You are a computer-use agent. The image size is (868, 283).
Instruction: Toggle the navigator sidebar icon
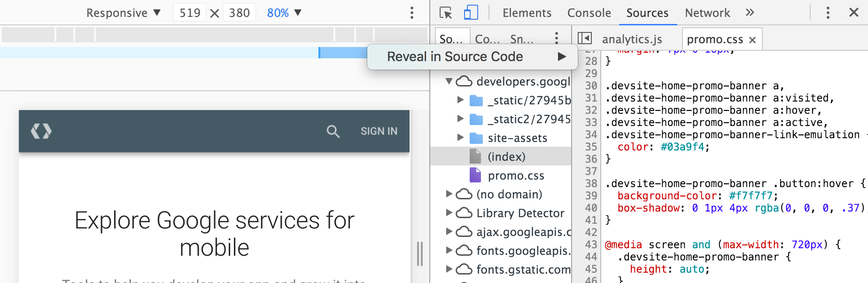tap(584, 38)
